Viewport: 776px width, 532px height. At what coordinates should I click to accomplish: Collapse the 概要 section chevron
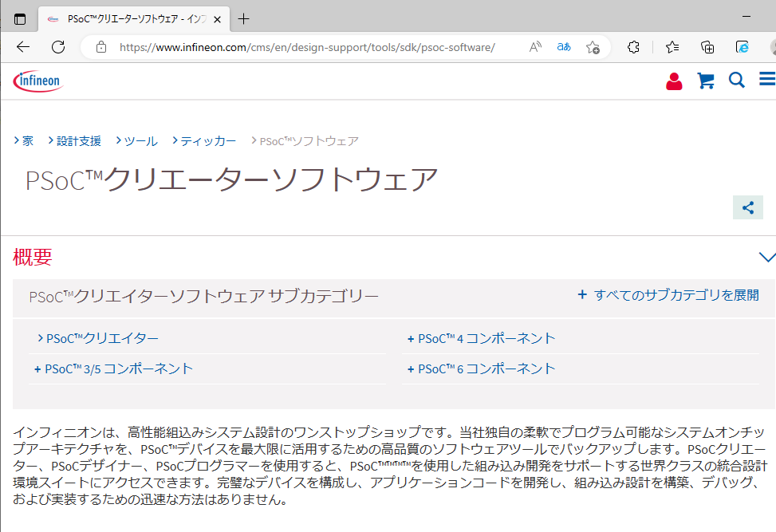767,257
